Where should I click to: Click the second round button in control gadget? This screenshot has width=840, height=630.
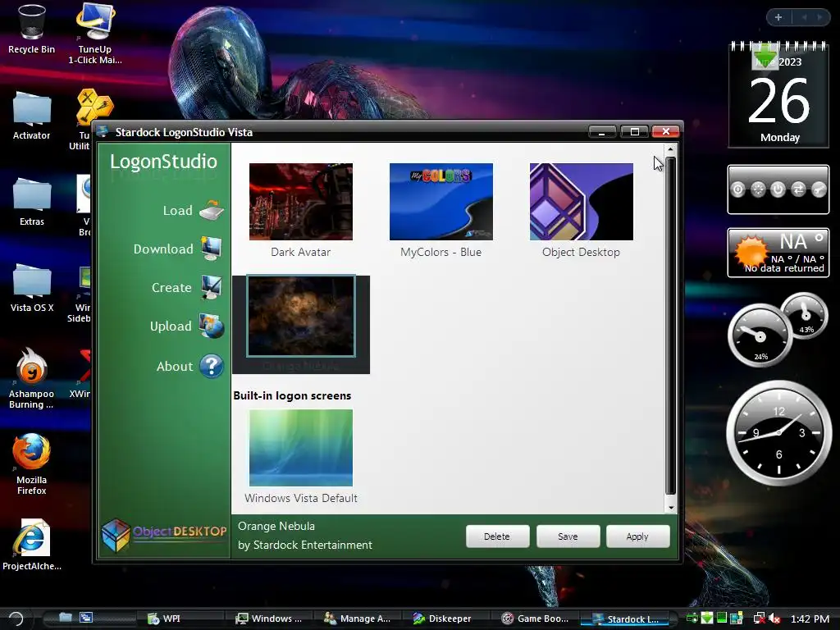coord(758,189)
